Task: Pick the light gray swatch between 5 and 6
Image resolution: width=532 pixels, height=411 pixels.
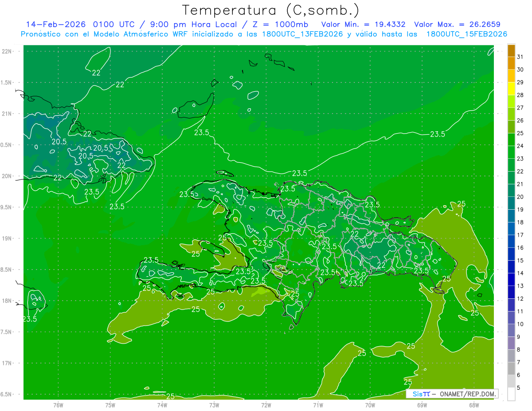Action: point(511,381)
